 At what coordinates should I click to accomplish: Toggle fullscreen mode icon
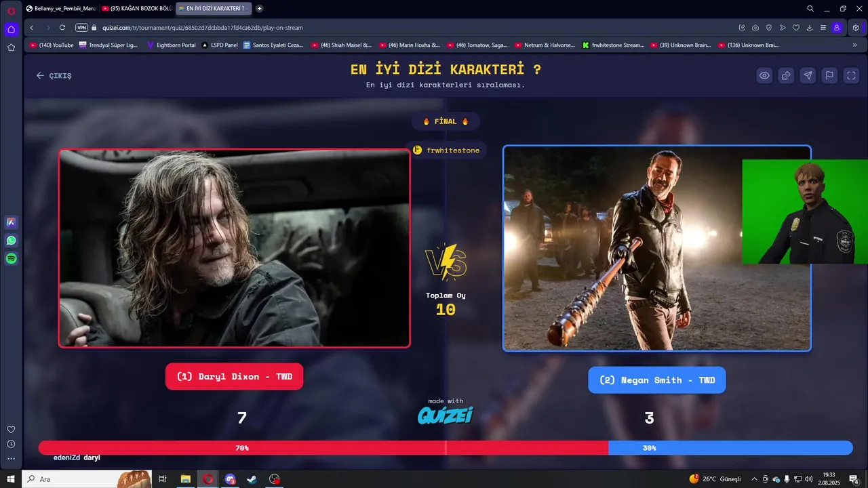[x=851, y=75]
